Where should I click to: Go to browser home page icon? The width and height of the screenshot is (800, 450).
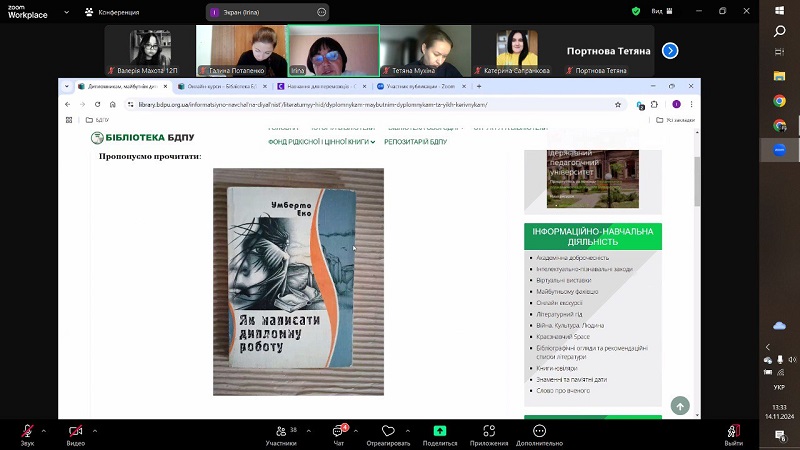coord(113,105)
